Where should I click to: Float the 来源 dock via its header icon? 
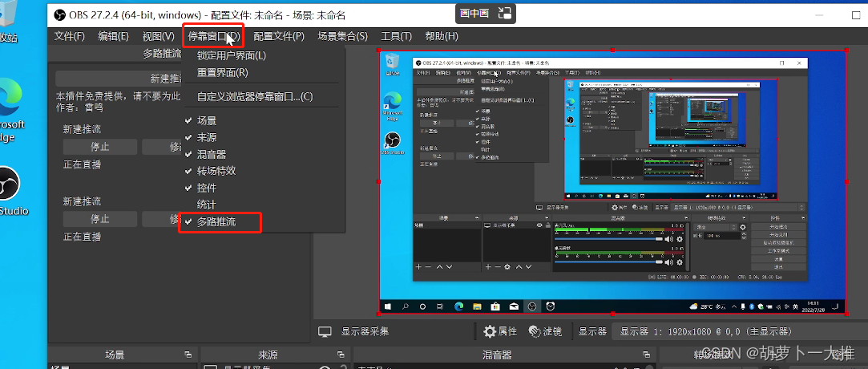pyautogui.click(x=341, y=355)
